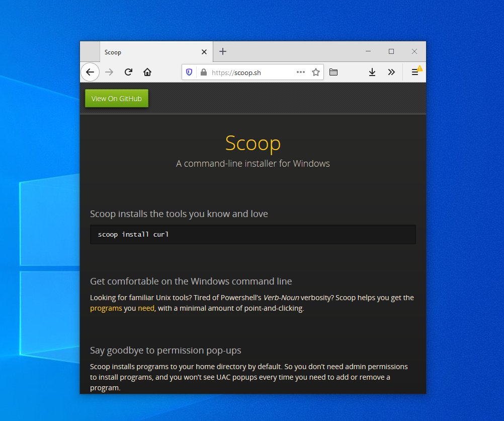This screenshot has height=421, width=504.
Task: Open the browser home page
Action: (147, 72)
